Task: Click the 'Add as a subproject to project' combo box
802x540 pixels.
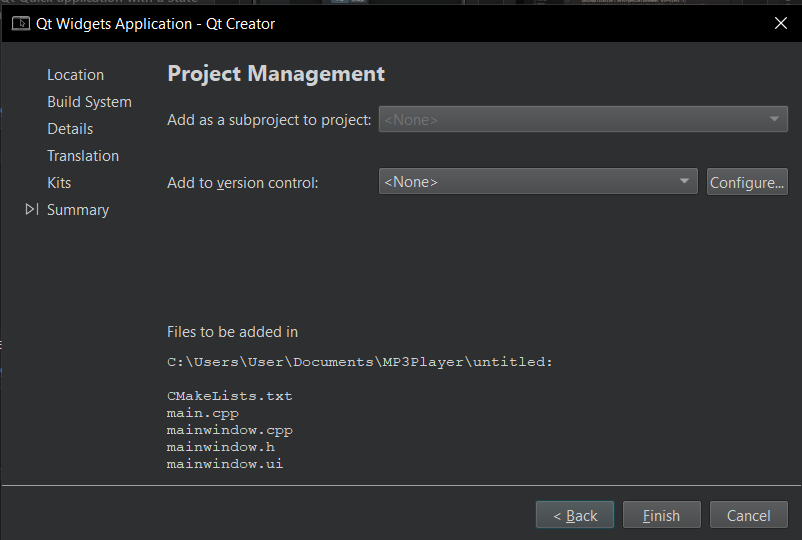Action: click(x=583, y=120)
